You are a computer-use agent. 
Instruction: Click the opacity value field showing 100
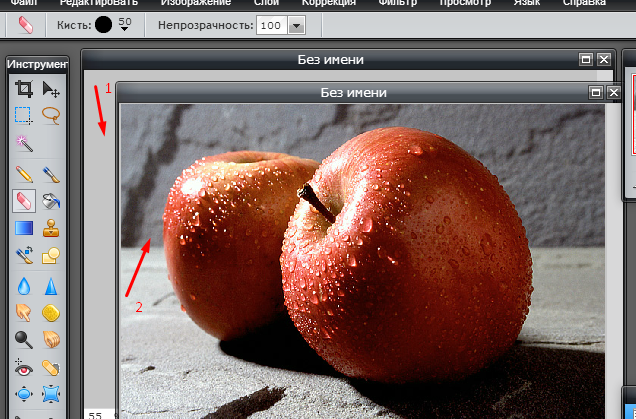(x=268, y=25)
